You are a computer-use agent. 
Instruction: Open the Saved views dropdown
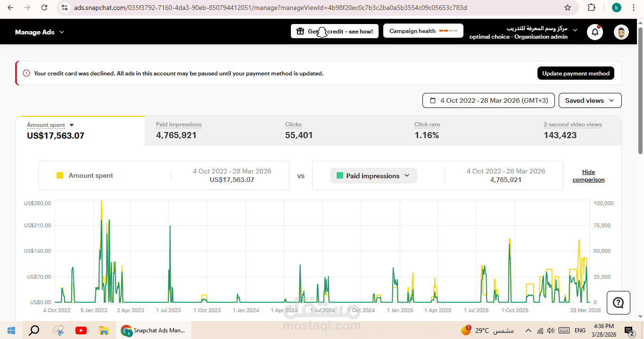(590, 100)
